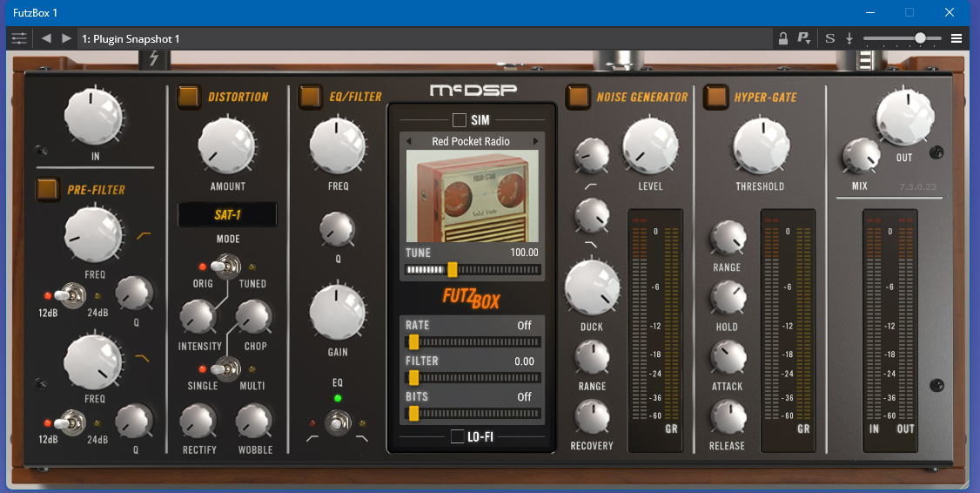Select next SIM model right arrow
This screenshot has height=493, width=980.
pyautogui.click(x=535, y=141)
